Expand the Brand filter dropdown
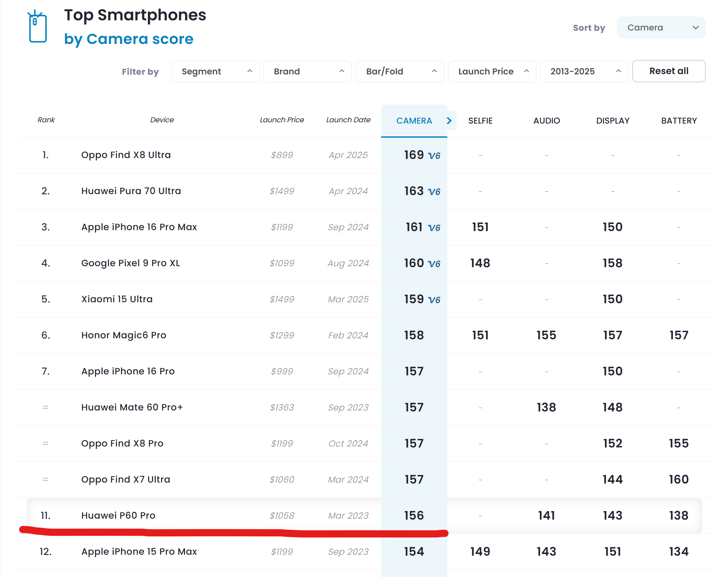 point(307,71)
